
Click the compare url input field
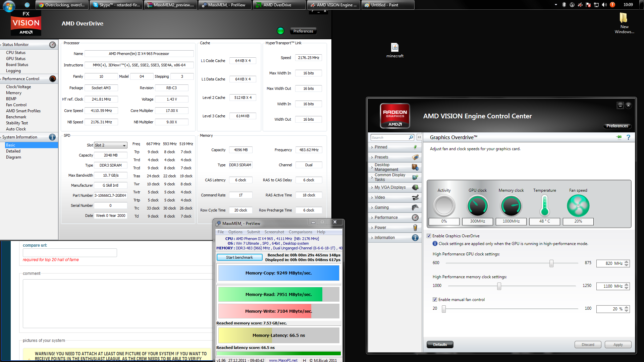pyautogui.click(x=70, y=253)
